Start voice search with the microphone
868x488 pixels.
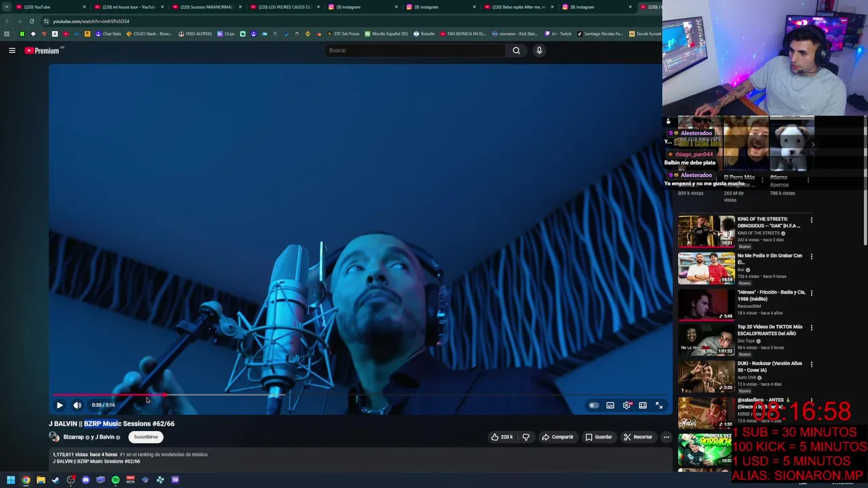point(539,50)
